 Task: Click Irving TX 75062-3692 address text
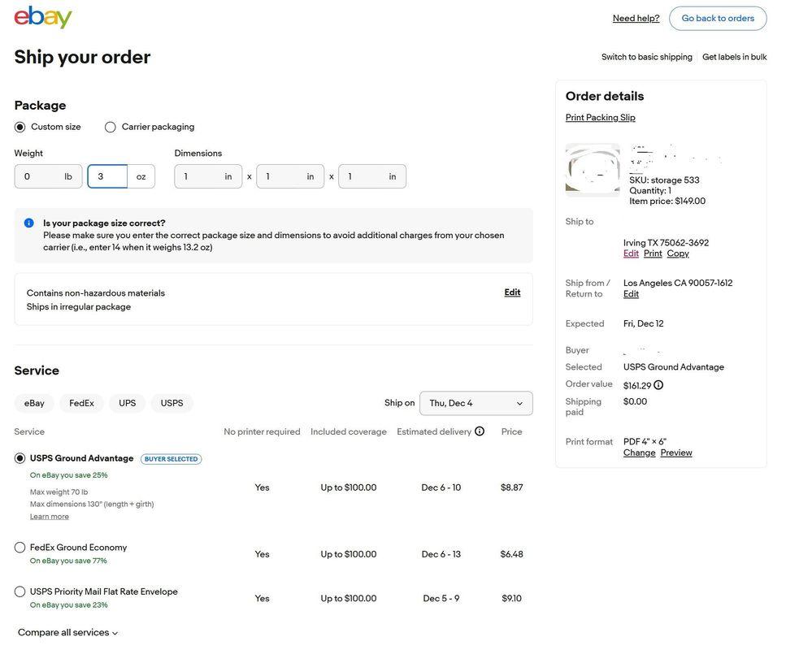tap(666, 243)
